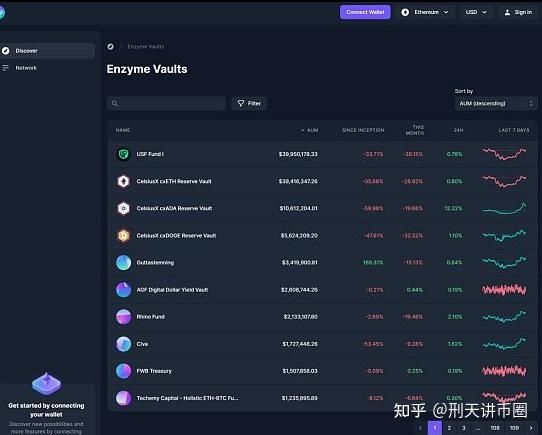Click the Cive vault avatar
The width and height of the screenshot is (542, 435).
pyautogui.click(x=123, y=344)
